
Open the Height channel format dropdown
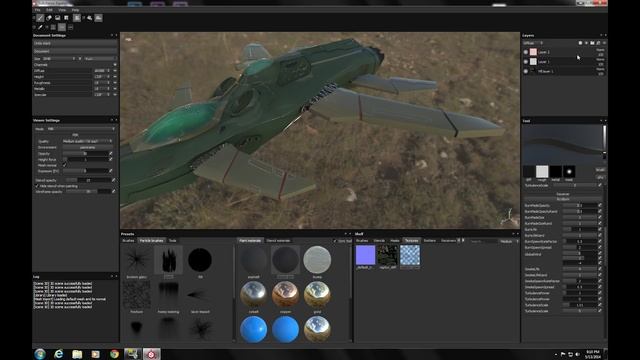pyautogui.click(x=101, y=77)
